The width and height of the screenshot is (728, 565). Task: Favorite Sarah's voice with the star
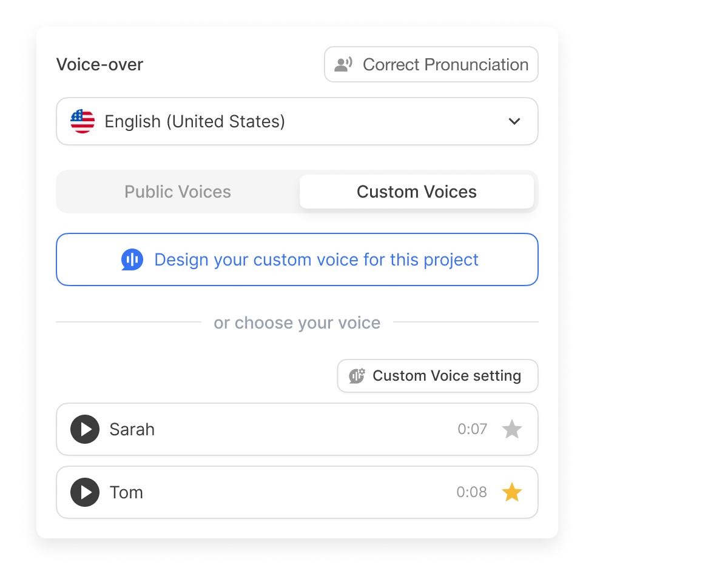512,429
